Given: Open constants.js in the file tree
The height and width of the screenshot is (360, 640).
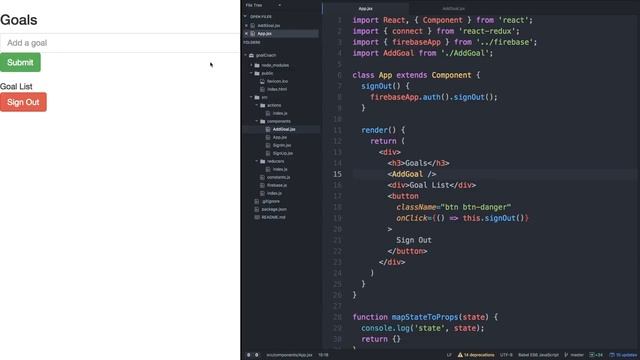Looking at the screenshot, I should click(278, 177).
